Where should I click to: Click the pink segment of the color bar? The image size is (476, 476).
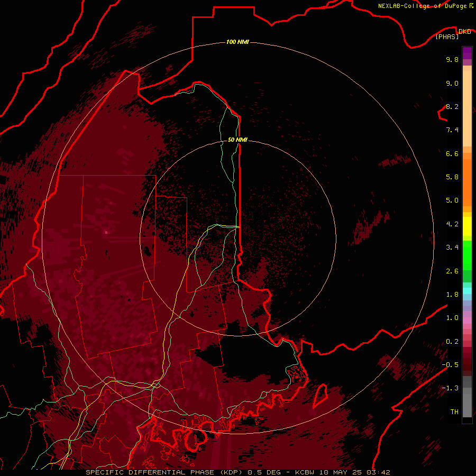pos(467,321)
